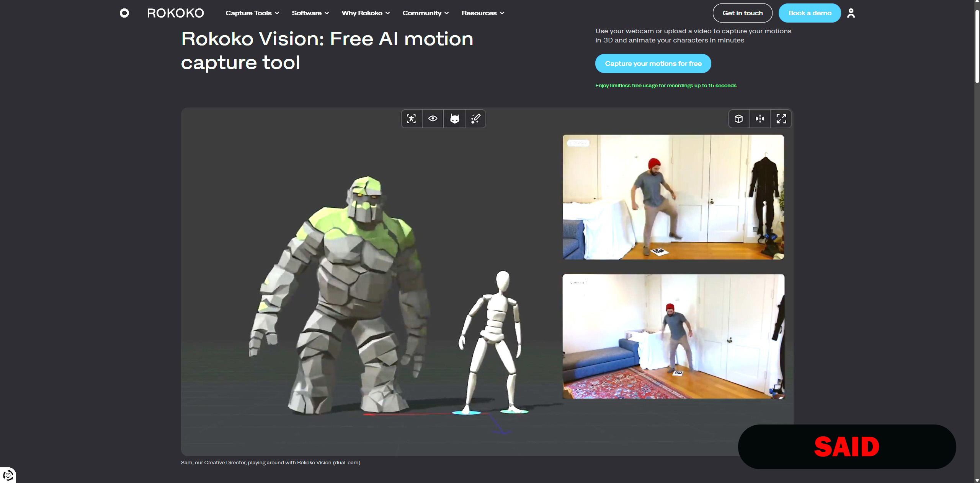Screen dimensions: 980x483
Task: Expand viewer to fullscreen
Action: pyautogui.click(x=781, y=119)
